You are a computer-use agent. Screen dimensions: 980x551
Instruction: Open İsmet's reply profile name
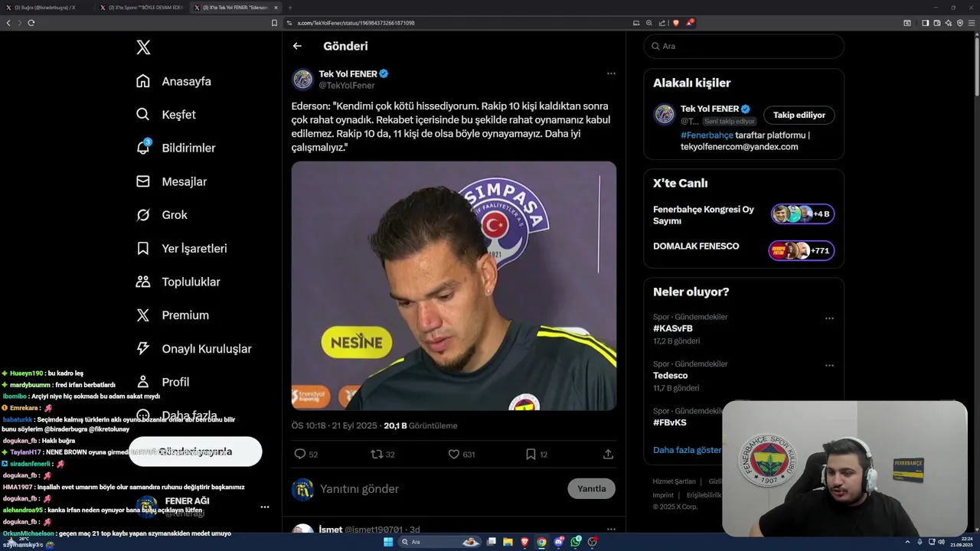tap(330, 530)
